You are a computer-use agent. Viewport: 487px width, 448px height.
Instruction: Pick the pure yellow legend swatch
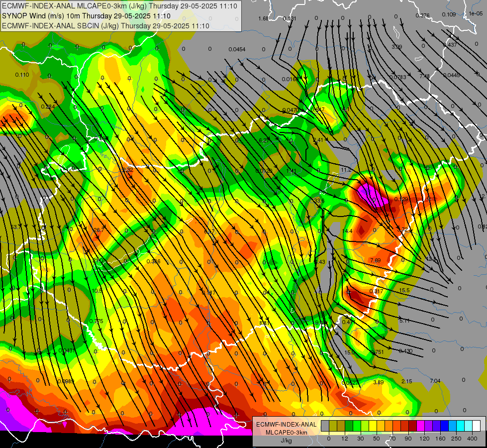(373, 426)
